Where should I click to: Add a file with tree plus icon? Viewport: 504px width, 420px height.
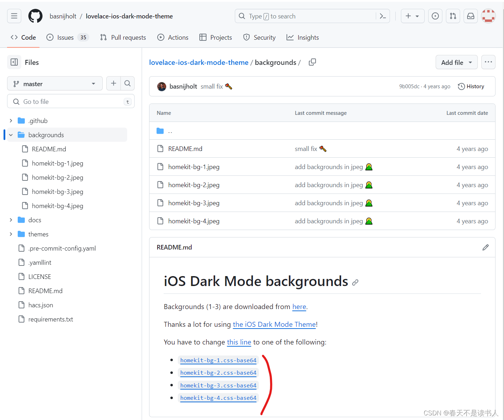pos(113,83)
